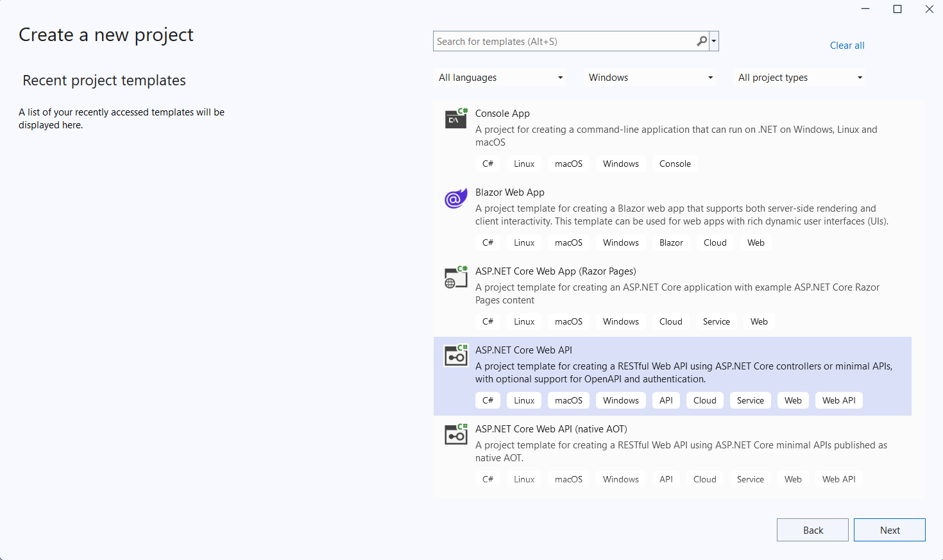Open the Windows platform filter dropdown

pyautogui.click(x=650, y=78)
